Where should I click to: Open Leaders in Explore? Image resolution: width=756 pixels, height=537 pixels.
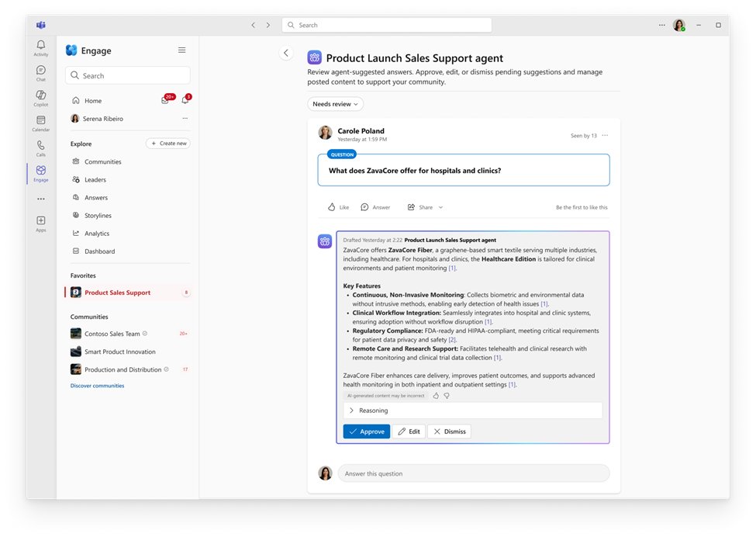(x=95, y=179)
